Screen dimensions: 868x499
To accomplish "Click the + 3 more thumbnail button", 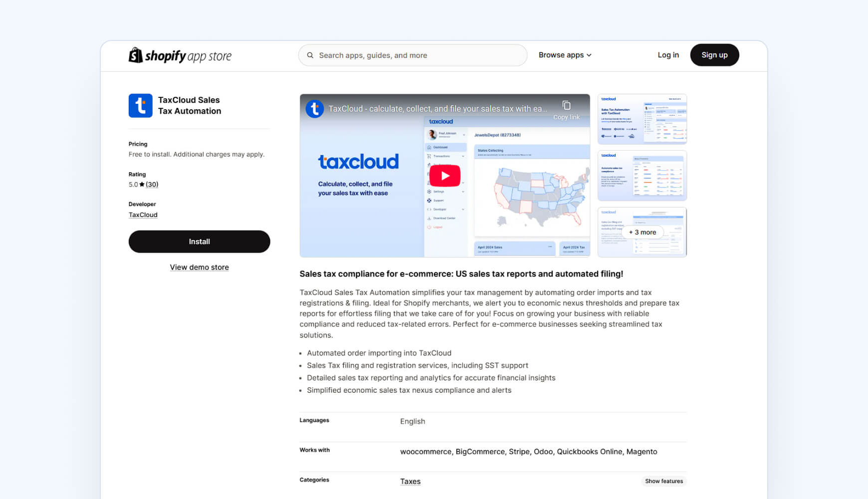I will [x=643, y=232].
